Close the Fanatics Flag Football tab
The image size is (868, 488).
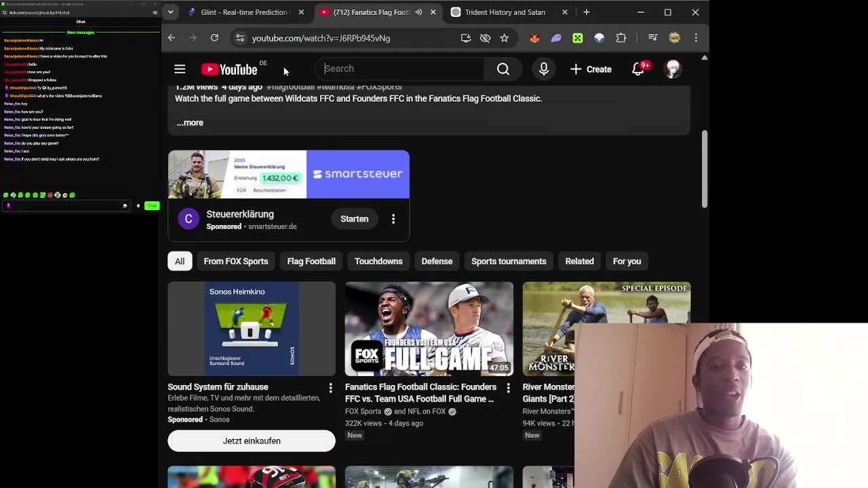[x=433, y=12]
